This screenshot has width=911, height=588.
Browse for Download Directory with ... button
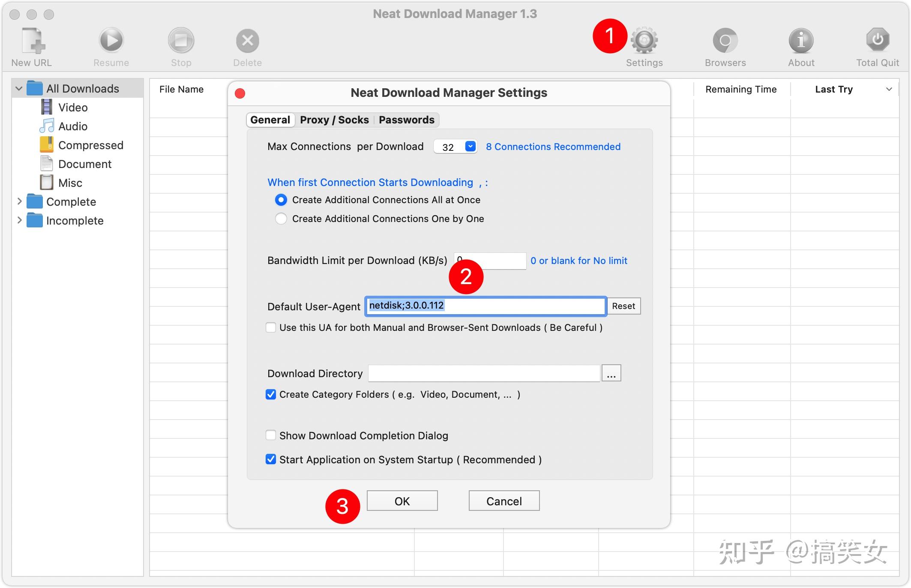tap(611, 373)
